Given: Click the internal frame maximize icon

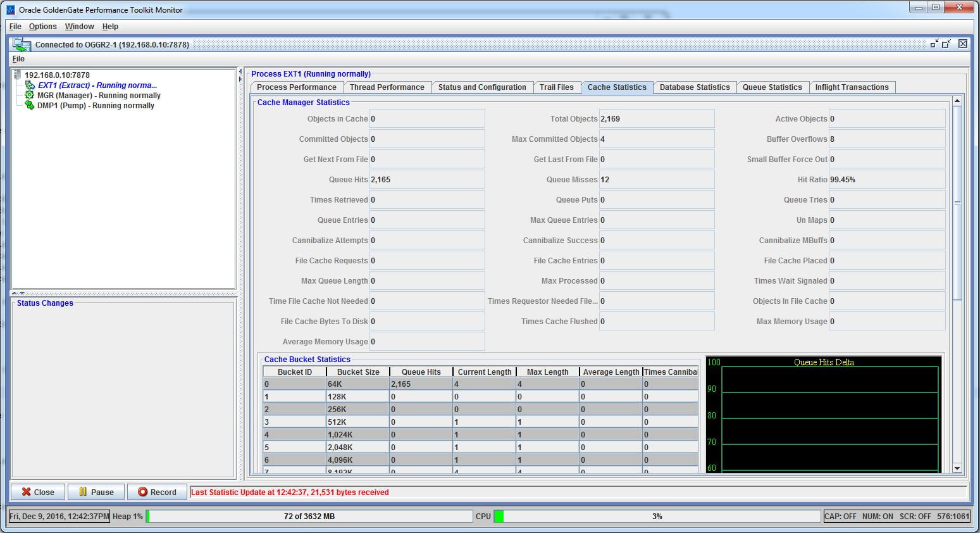Looking at the screenshot, I should point(946,44).
